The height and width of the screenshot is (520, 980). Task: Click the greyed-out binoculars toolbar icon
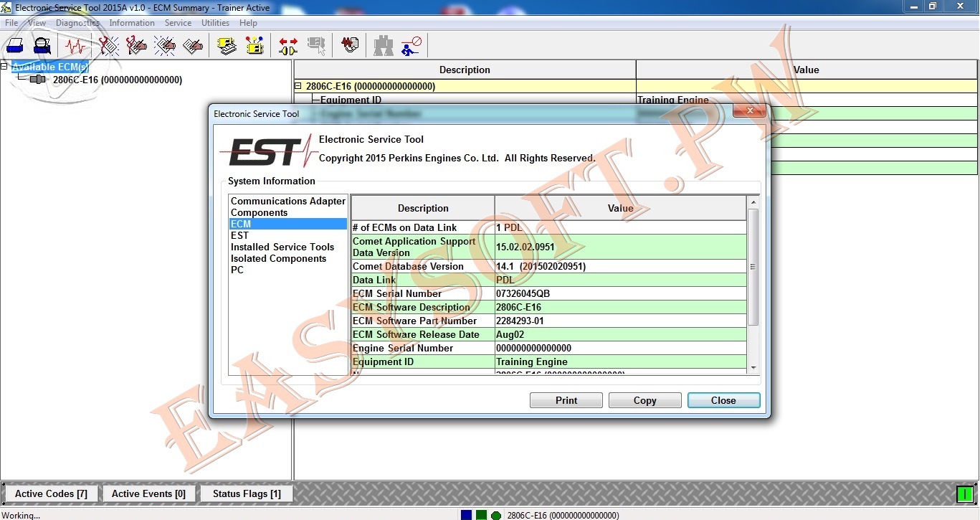click(384, 46)
